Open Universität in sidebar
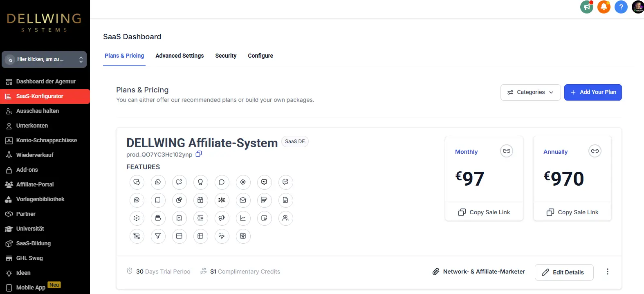This screenshot has height=294, width=644. (x=45, y=229)
